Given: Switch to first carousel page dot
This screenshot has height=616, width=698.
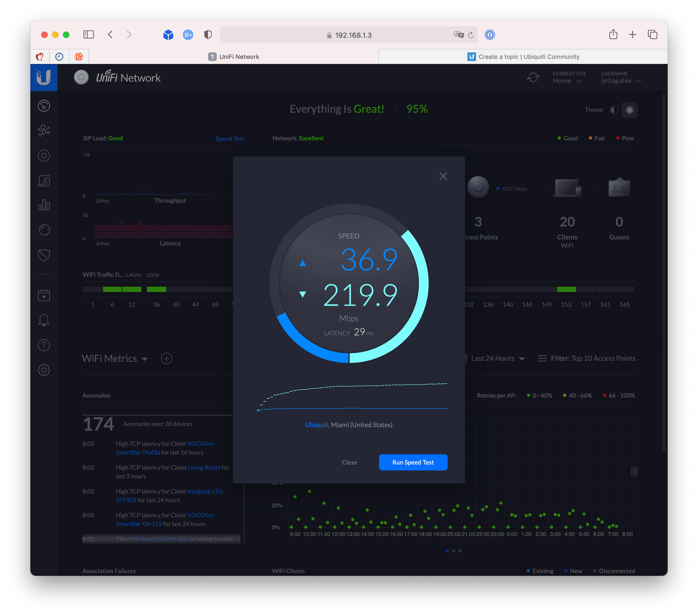Looking at the screenshot, I should (447, 551).
